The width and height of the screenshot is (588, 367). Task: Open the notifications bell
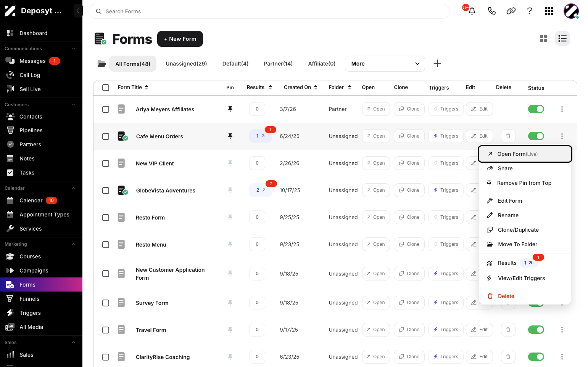[472, 11]
